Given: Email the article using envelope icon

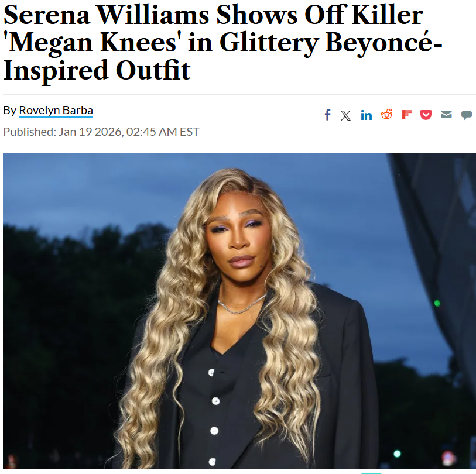Looking at the screenshot, I should [x=446, y=115].
